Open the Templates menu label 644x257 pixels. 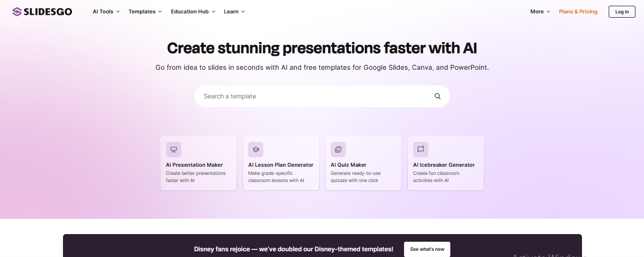[142, 11]
